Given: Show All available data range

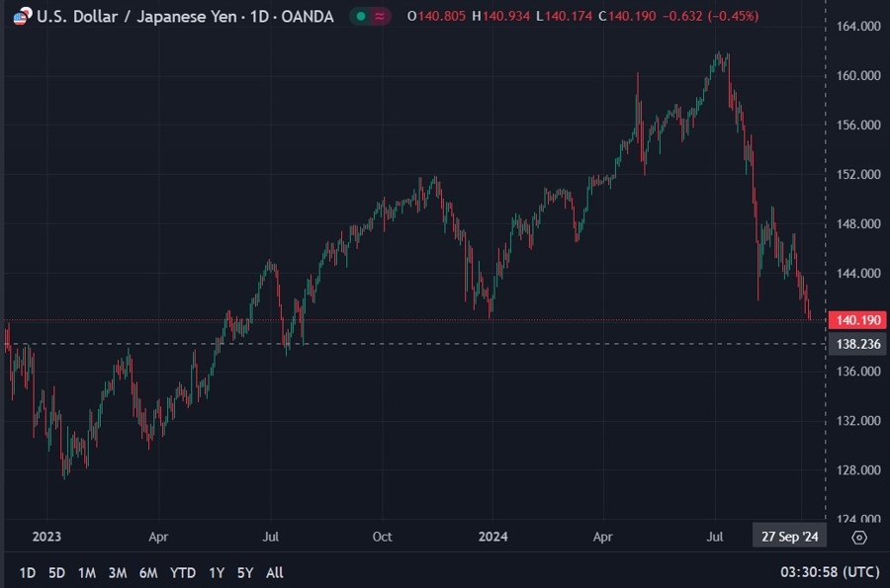Looking at the screenshot, I should coord(275,572).
